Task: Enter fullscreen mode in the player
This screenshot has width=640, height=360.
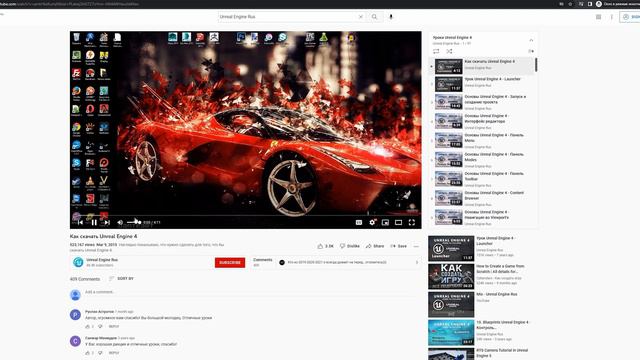Action: tap(411, 222)
